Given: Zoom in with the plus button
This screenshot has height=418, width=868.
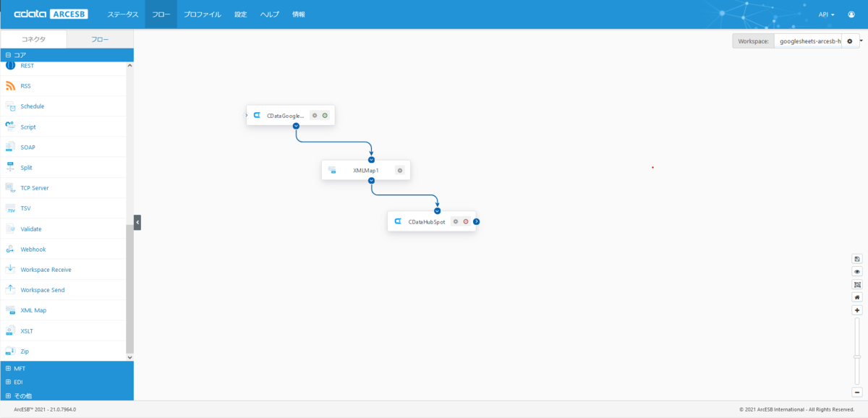Looking at the screenshot, I should coord(857,310).
